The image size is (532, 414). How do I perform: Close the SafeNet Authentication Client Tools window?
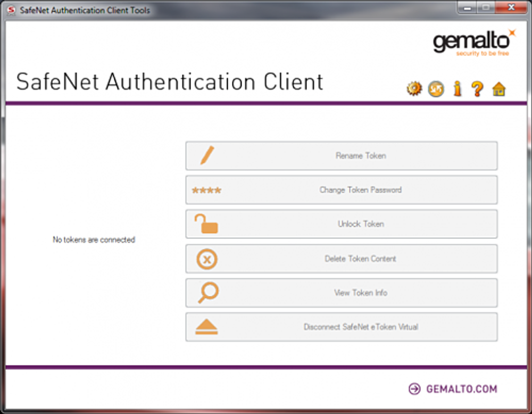[511, 7]
